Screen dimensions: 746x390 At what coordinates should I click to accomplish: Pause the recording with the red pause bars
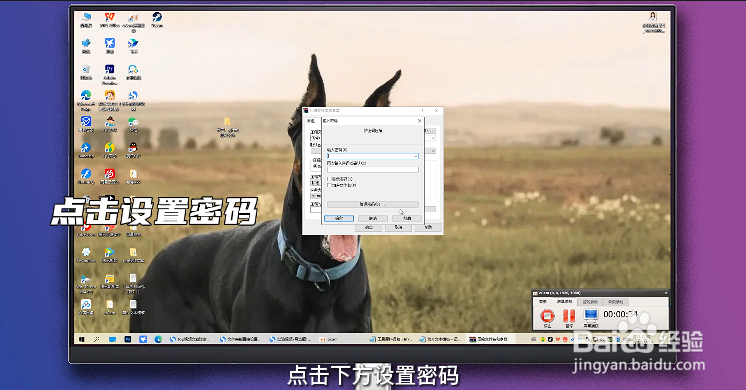pyautogui.click(x=569, y=317)
